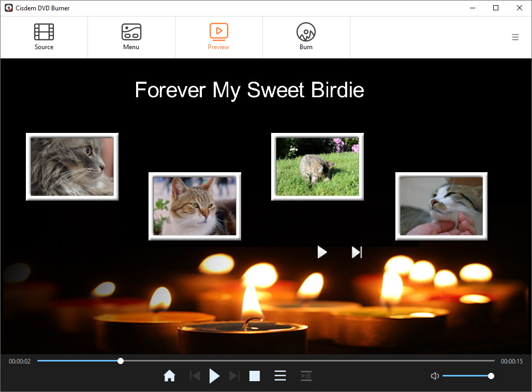Image resolution: width=532 pixels, height=392 pixels.
Task: Switch to the Source tab
Action: 44,37
